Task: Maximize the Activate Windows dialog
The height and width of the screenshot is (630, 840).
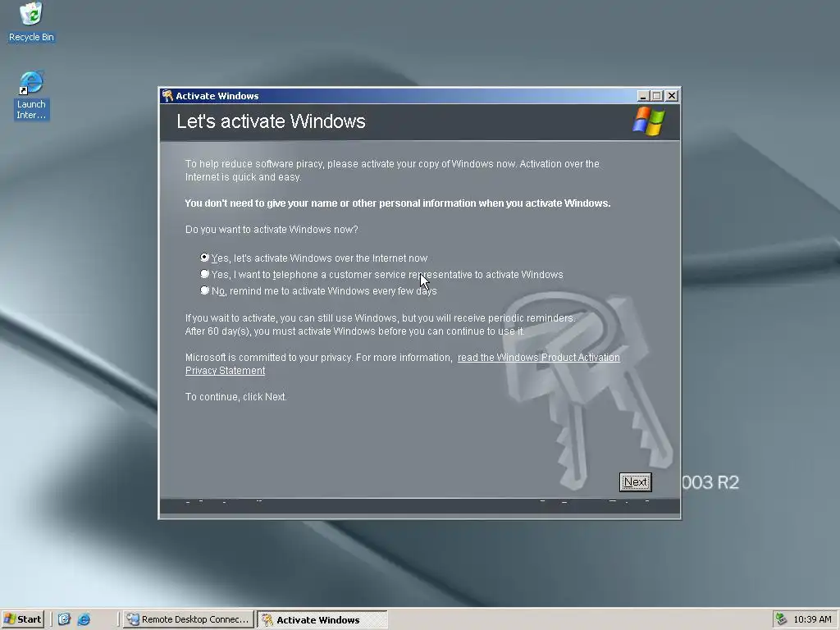Action: [x=657, y=96]
